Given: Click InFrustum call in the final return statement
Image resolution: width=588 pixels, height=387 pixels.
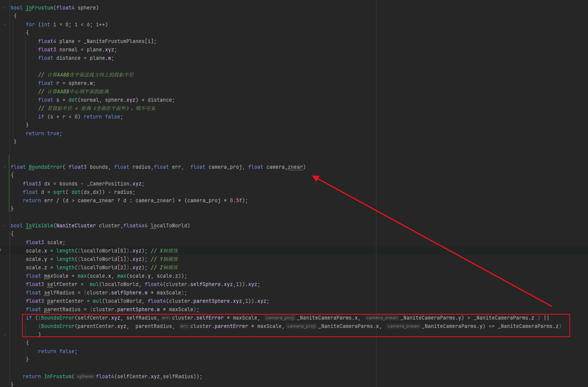Looking at the screenshot, I should pyautogui.click(x=58, y=376).
